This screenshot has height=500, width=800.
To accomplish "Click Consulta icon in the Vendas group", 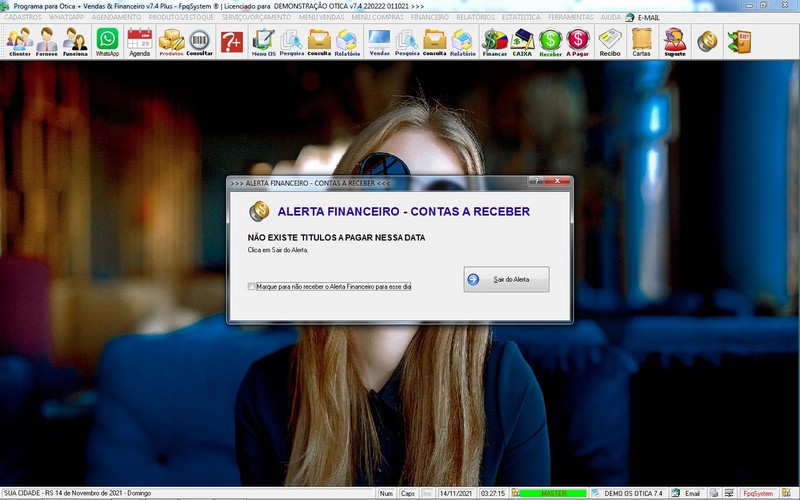I will coord(435,42).
